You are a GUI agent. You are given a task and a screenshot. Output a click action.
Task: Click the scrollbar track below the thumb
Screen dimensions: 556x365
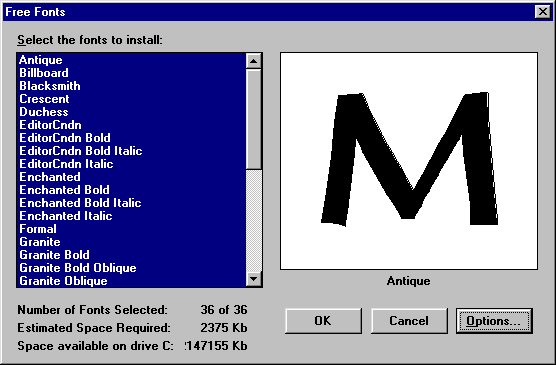click(x=254, y=220)
